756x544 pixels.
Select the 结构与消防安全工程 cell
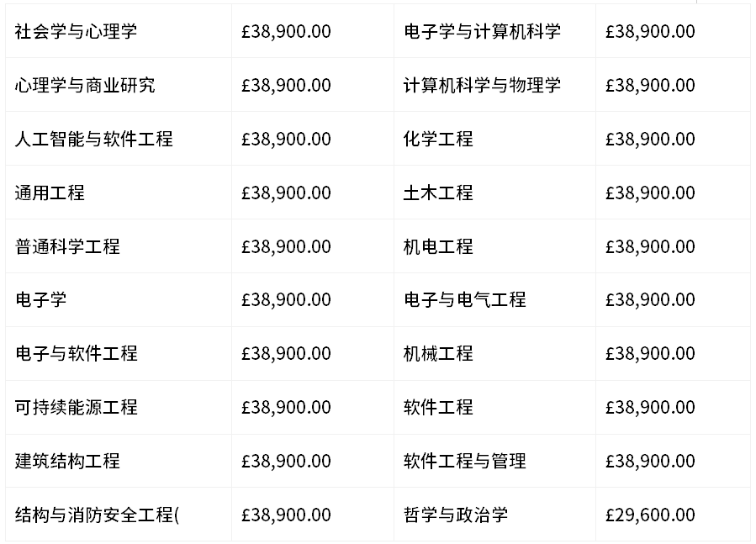point(98,515)
